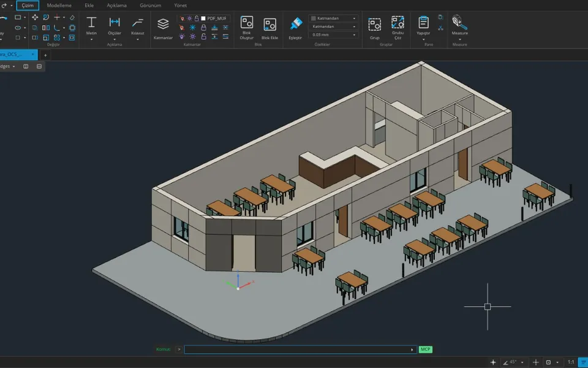
Task: Click the Komut prompt chevron button
Action: (179, 349)
